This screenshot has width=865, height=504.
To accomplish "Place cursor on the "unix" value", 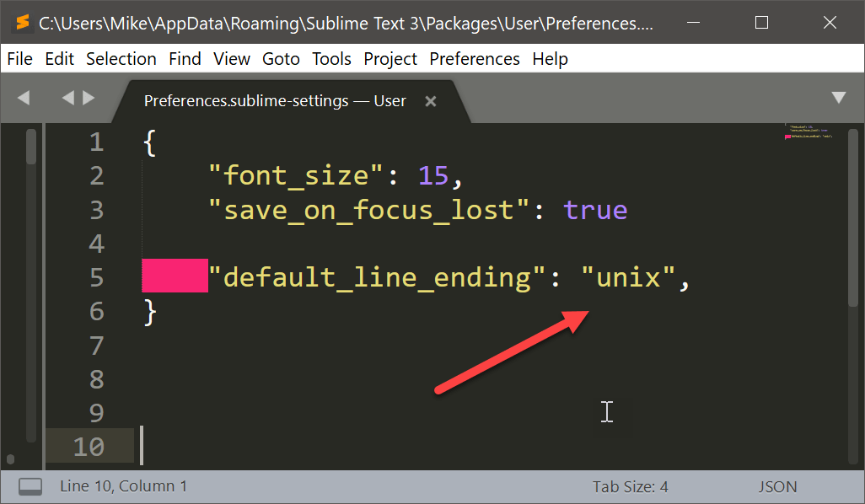I will pos(628,276).
